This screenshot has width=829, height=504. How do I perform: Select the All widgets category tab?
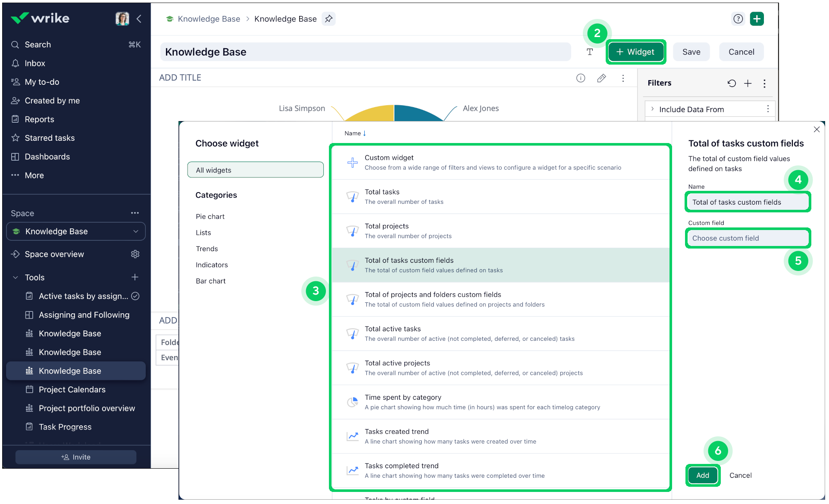[x=255, y=170]
